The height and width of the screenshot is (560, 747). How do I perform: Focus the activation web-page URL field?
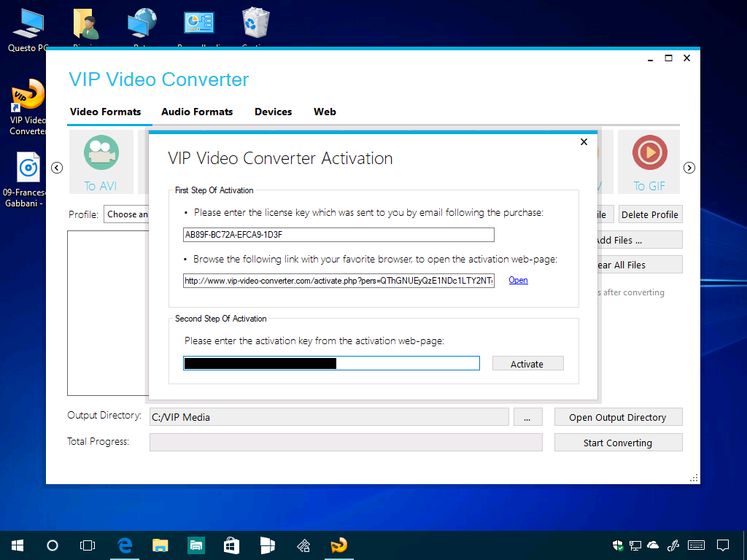tap(338, 281)
